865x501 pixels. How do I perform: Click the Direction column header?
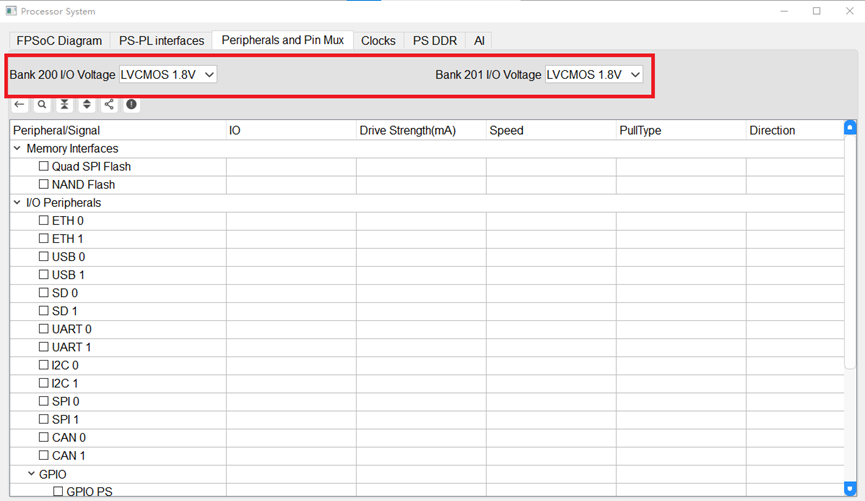[795, 130]
